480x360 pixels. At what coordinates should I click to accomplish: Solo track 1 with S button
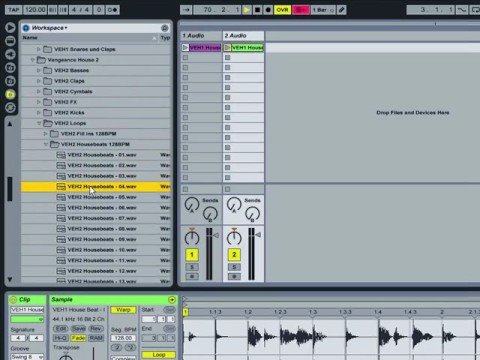click(x=192, y=267)
